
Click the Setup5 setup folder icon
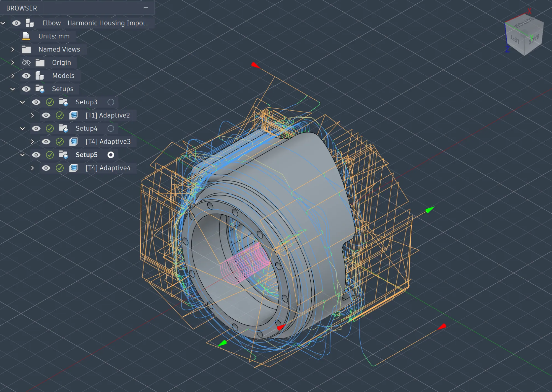(63, 155)
